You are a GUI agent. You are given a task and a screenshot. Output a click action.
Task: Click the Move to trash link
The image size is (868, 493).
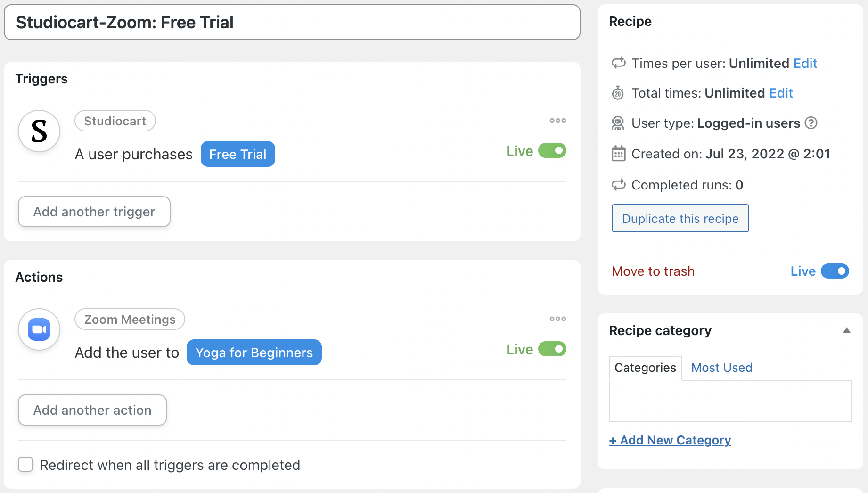click(653, 271)
